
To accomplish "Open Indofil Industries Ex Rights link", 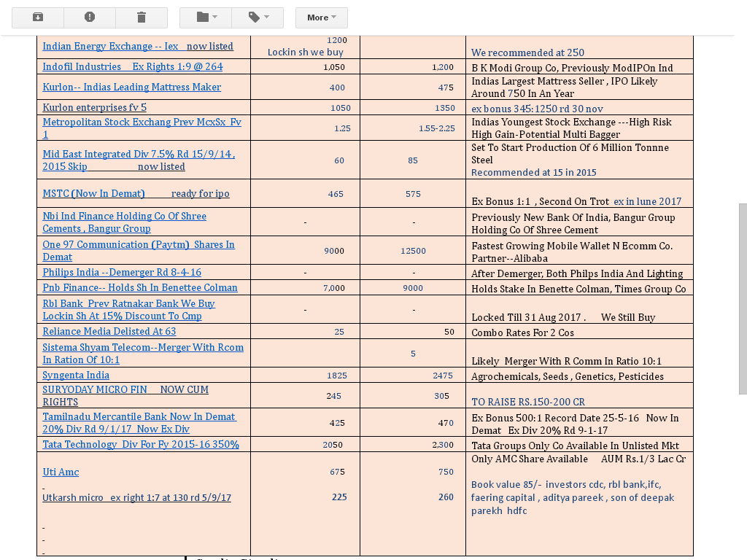I will (133, 66).
